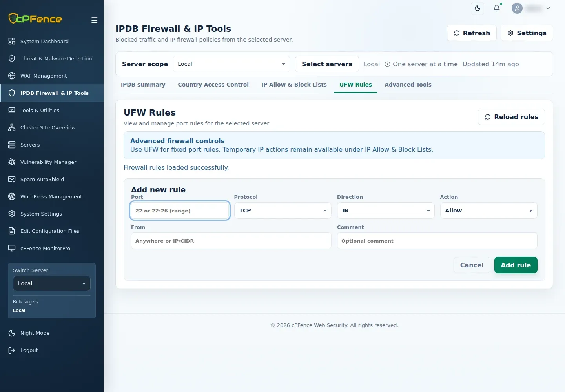565x392 pixels.
Task: Select the Advanced Tools tab
Action: coord(408,85)
